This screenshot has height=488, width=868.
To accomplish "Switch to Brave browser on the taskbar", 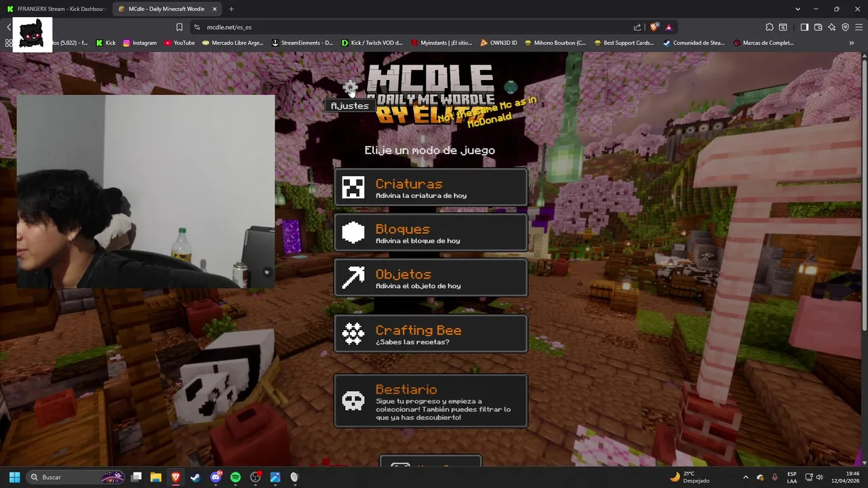I will (x=176, y=477).
